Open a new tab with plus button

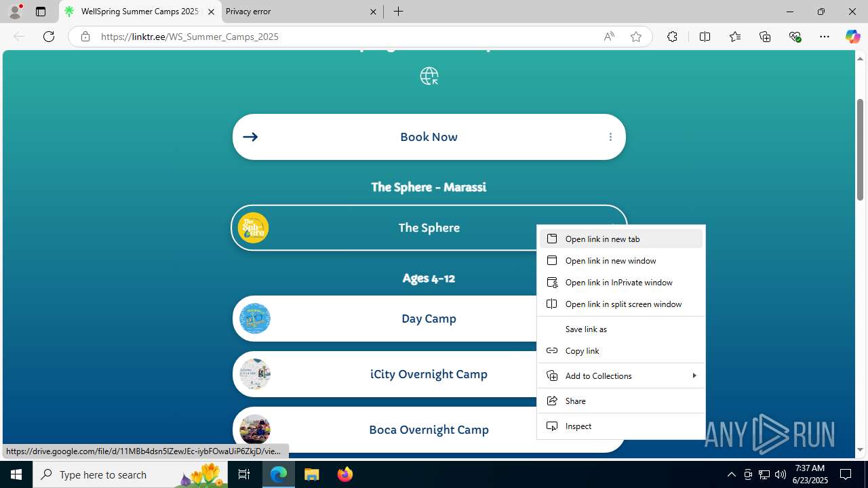pyautogui.click(x=399, y=12)
